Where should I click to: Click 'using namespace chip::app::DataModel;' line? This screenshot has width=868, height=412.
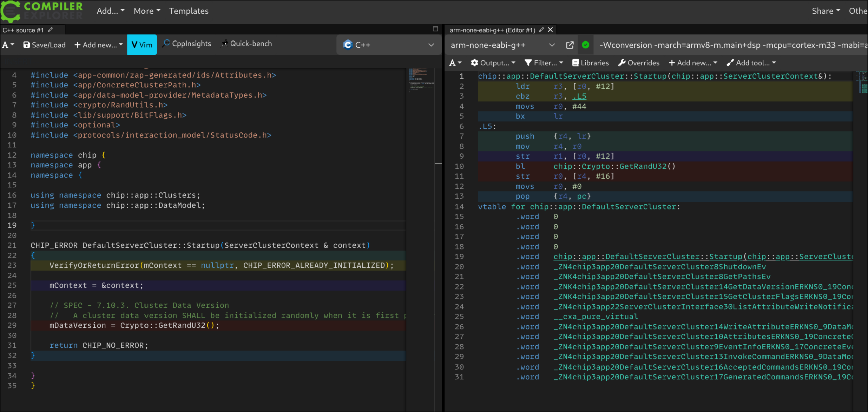pos(118,205)
